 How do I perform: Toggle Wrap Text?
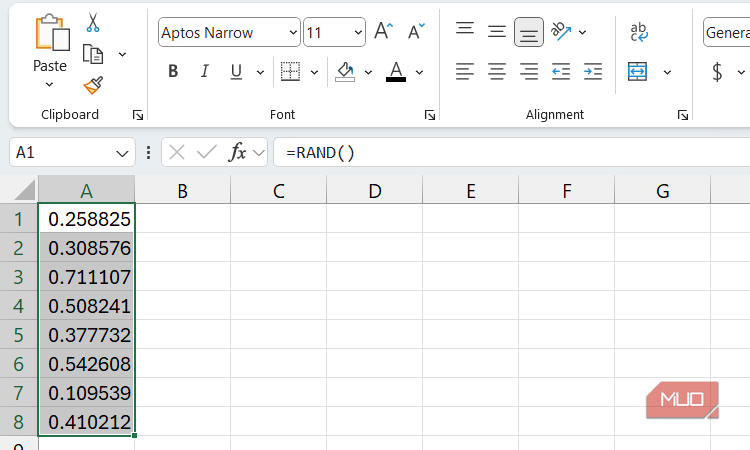[x=639, y=32]
